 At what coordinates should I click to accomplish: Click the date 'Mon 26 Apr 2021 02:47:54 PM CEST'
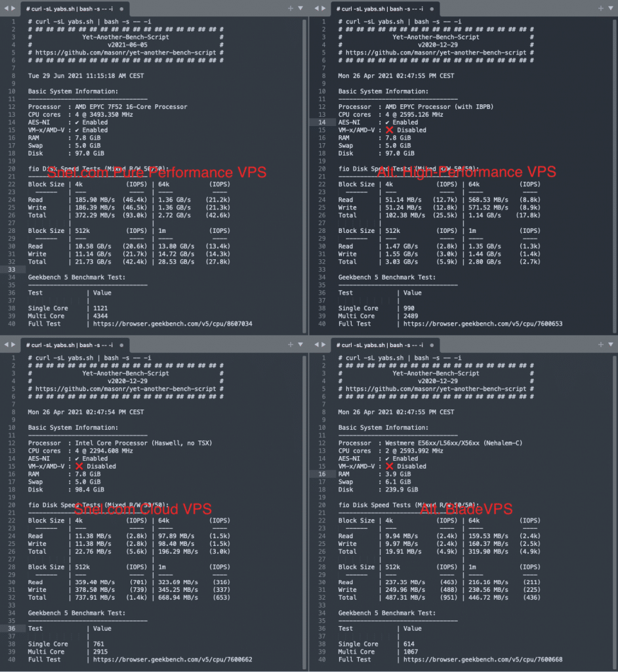86,412
